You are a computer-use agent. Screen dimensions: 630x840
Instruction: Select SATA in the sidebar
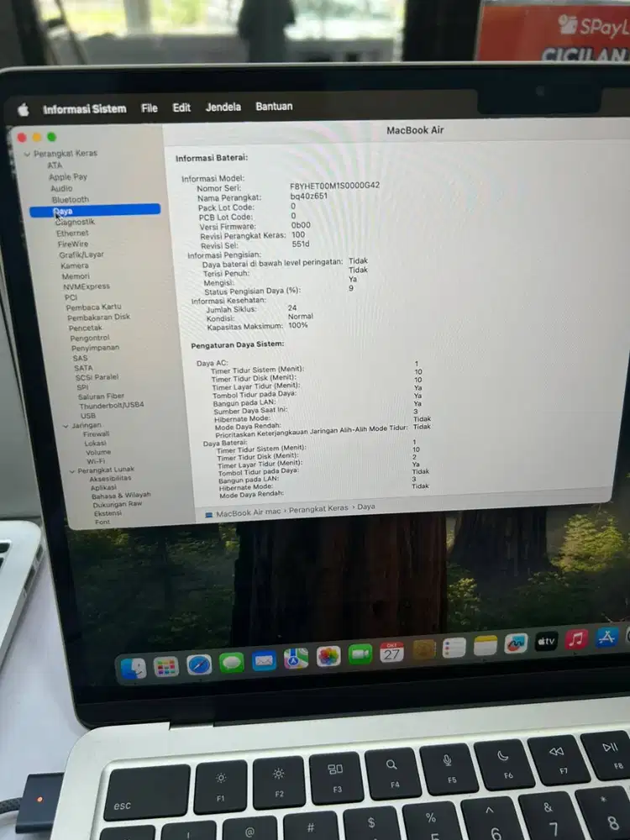83,368
